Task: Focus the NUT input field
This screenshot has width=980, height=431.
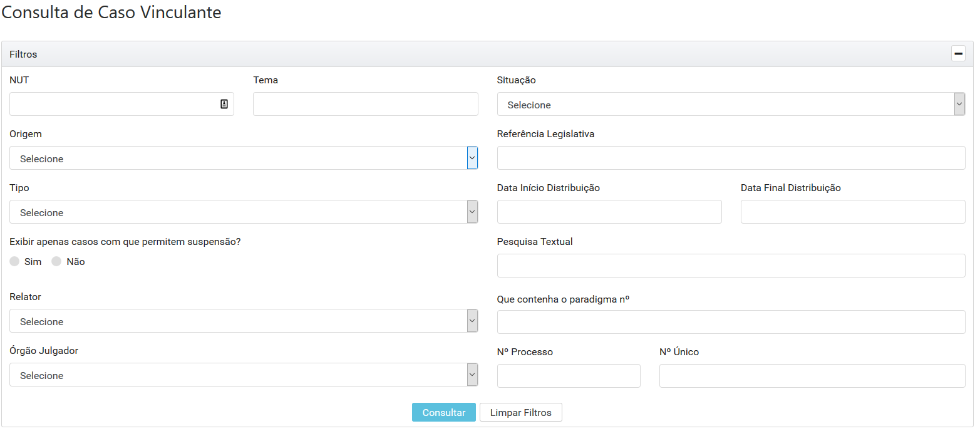Action: pyautogui.click(x=113, y=105)
